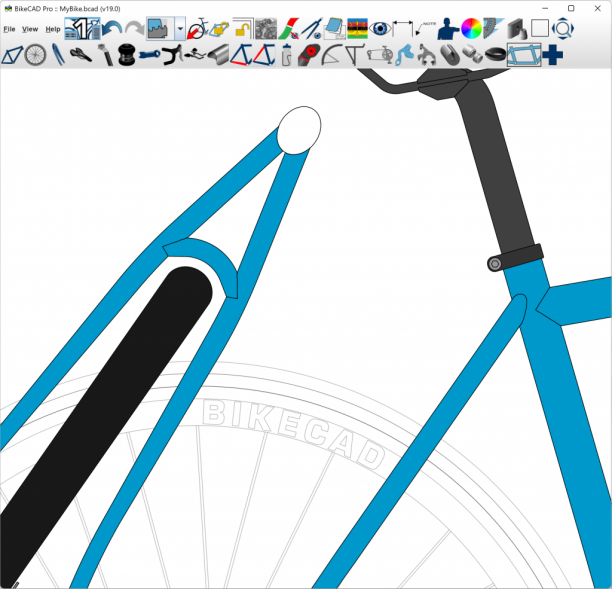Open the rainbow color wheel
This screenshot has height=589, width=612.
point(471,28)
